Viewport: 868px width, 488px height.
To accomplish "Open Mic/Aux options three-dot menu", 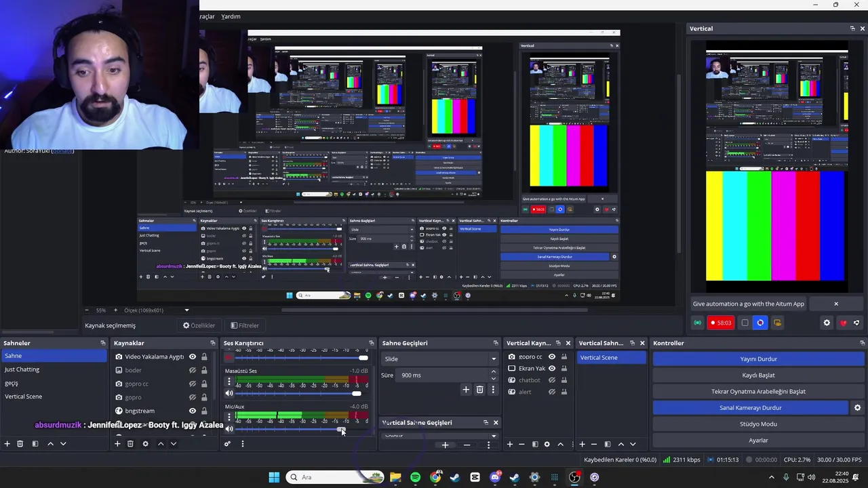I will 229,418.
